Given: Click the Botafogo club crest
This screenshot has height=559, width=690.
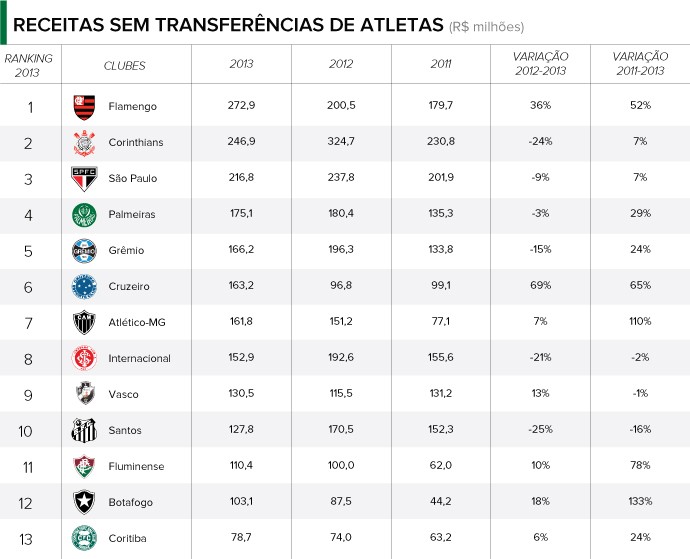Looking at the screenshot, I should (x=83, y=502).
